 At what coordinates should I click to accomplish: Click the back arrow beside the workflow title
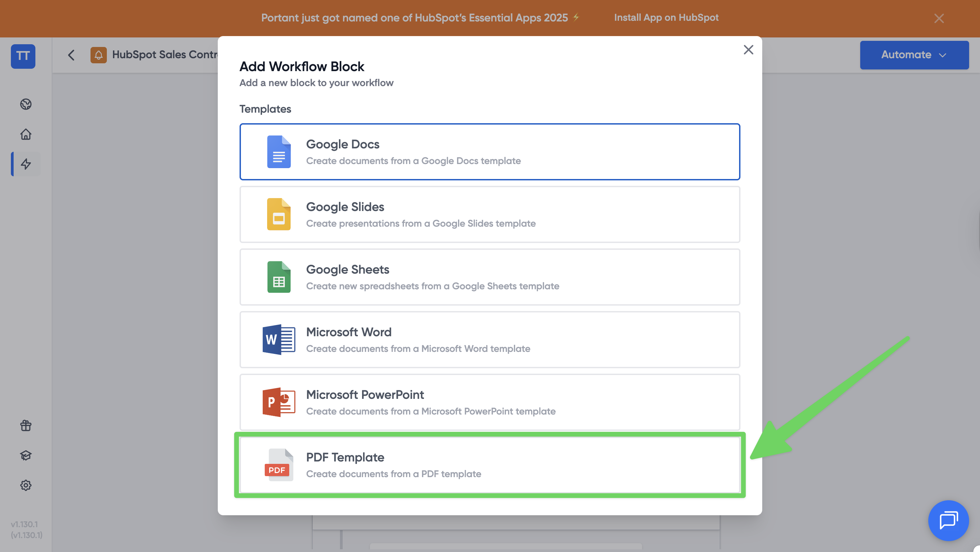[x=71, y=55]
